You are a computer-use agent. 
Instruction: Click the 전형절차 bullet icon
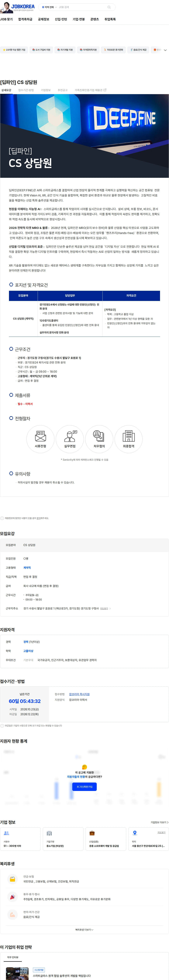coord(11,418)
